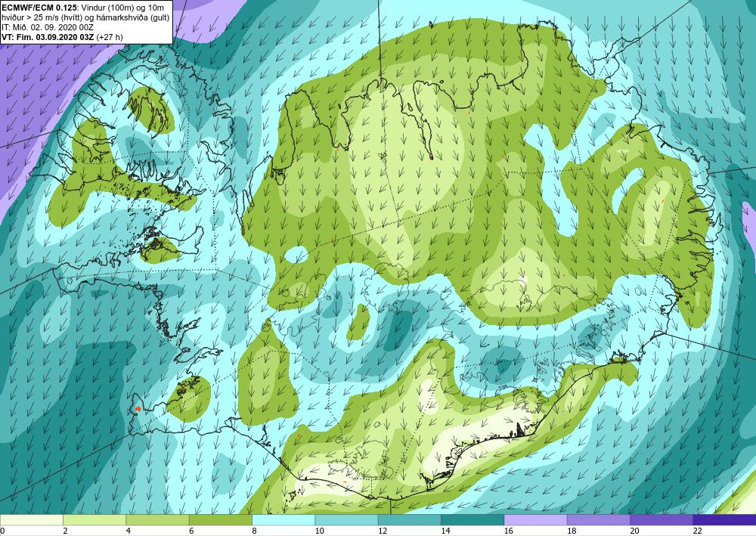Click the legend scale label '2'
This screenshot has width=756, height=536.
[x=65, y=531]
